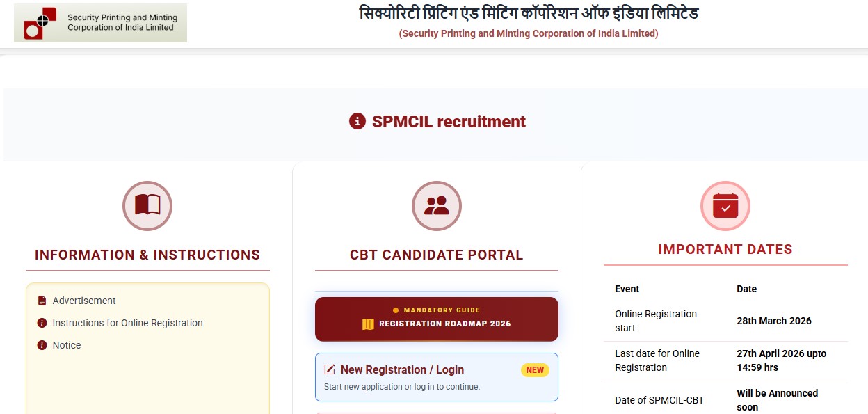Click the document icon next to Advertisement
The width and height of the screenshot is (868, 414).
(42, 300)
